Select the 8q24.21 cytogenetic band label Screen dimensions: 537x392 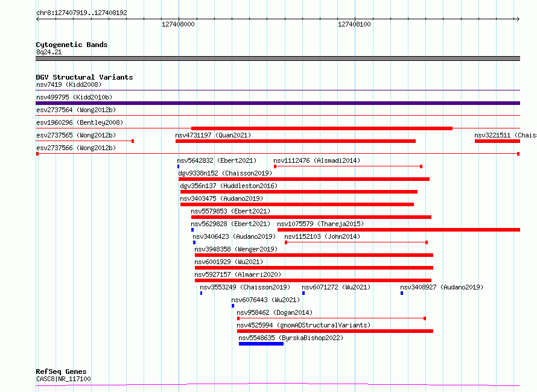pos(49,52)
